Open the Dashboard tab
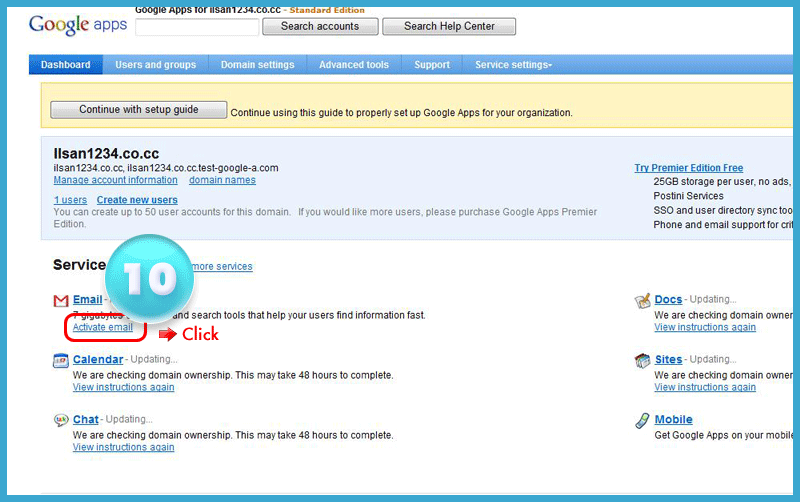Screen dimensions: 800x502 coord(66,65)
